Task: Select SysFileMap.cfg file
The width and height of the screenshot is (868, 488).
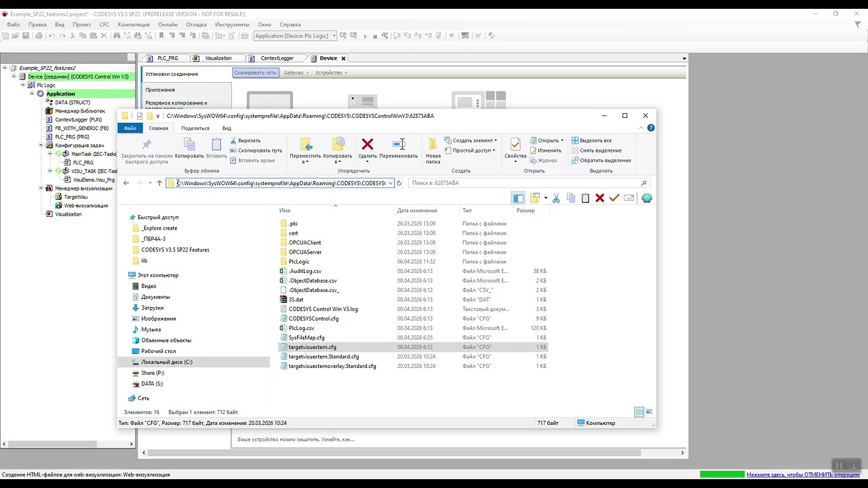Action: pyautogui.click(x=307, y=338)
